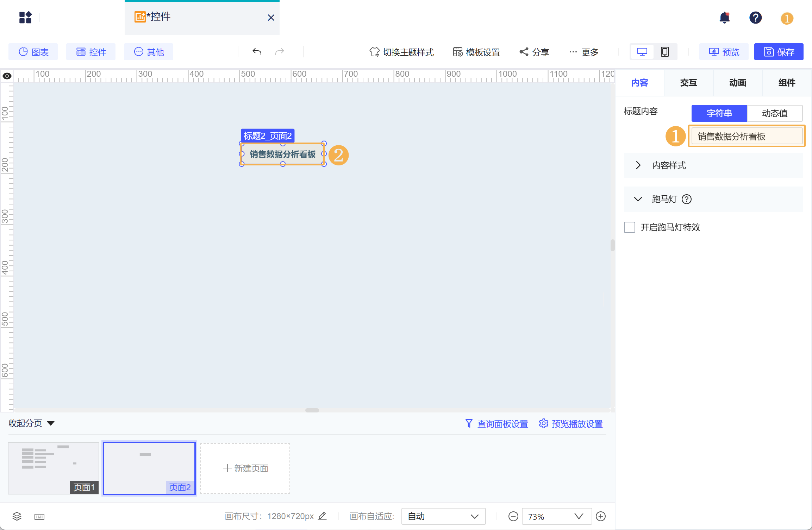Select the 页面1 thumbnail
This screenshot has height=530, width=812.
pyautogui.click(x=54, y=468)
